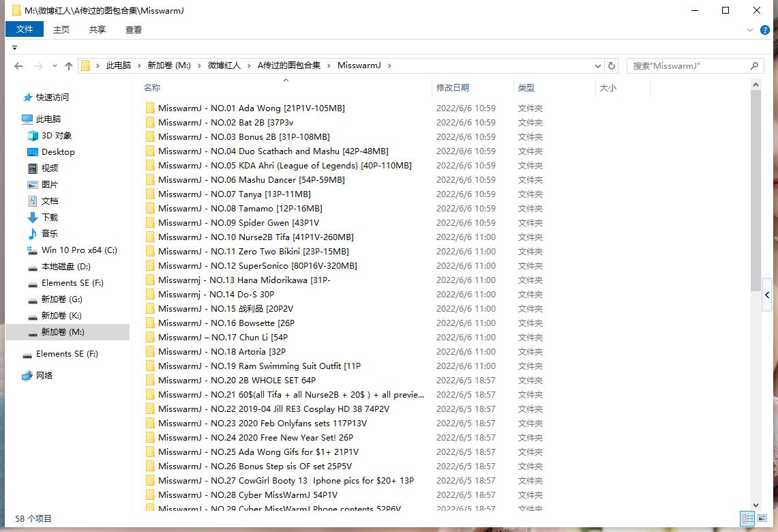
Task: Open recent locations dropdown arrow
Action: [x=55, y=65]
